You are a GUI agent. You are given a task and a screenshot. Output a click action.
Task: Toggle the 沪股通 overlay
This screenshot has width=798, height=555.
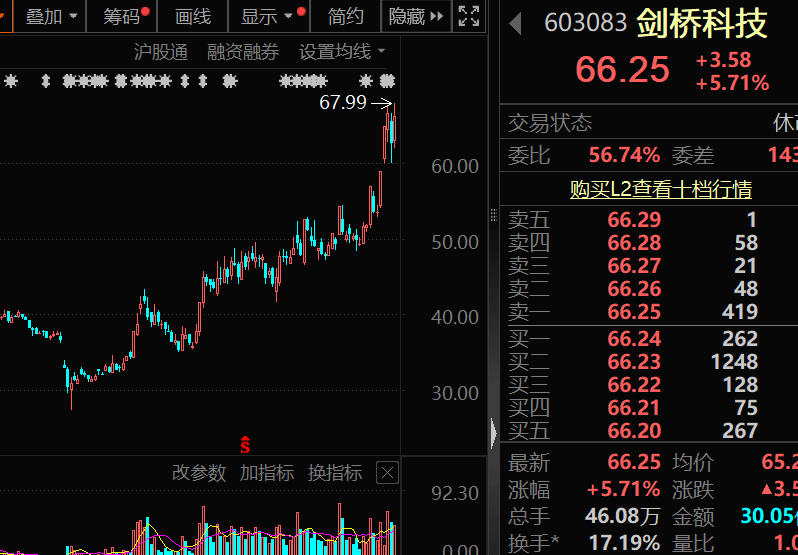click(161, 52)
